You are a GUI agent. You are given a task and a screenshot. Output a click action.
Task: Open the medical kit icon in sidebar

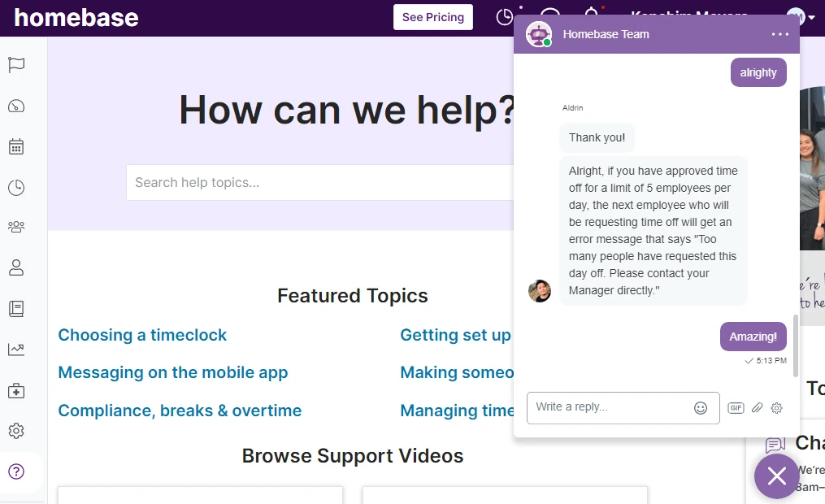click(16, 390)
